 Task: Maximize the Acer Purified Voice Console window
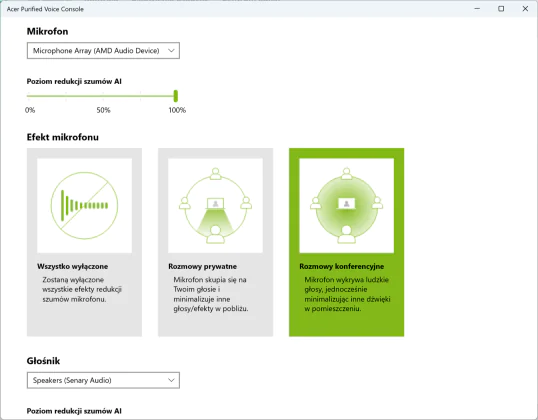coord(501,9)
